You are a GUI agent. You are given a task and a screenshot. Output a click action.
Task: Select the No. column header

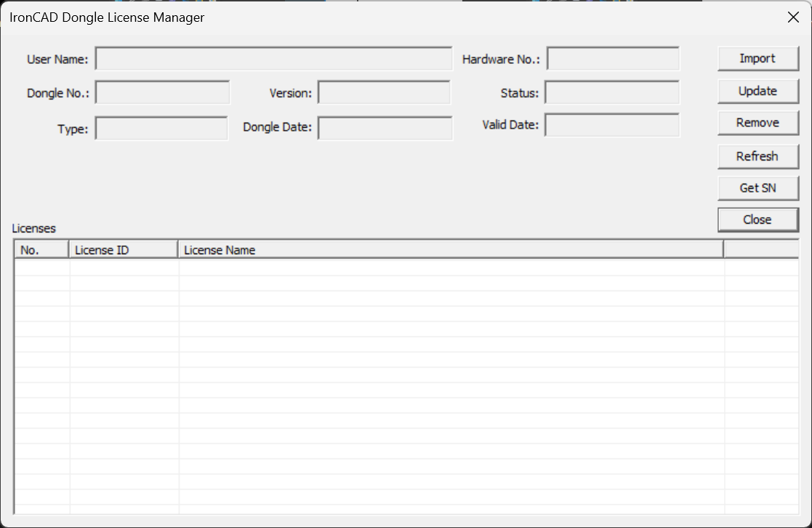(41, 249)
